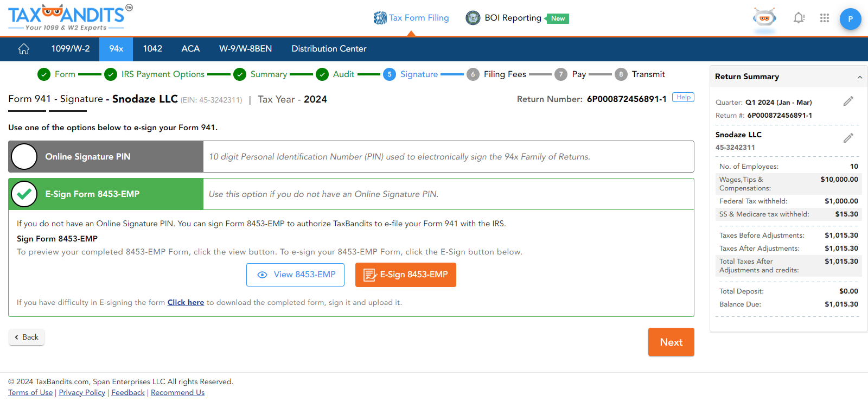Open the 1042 tab

tap(152, 49)
